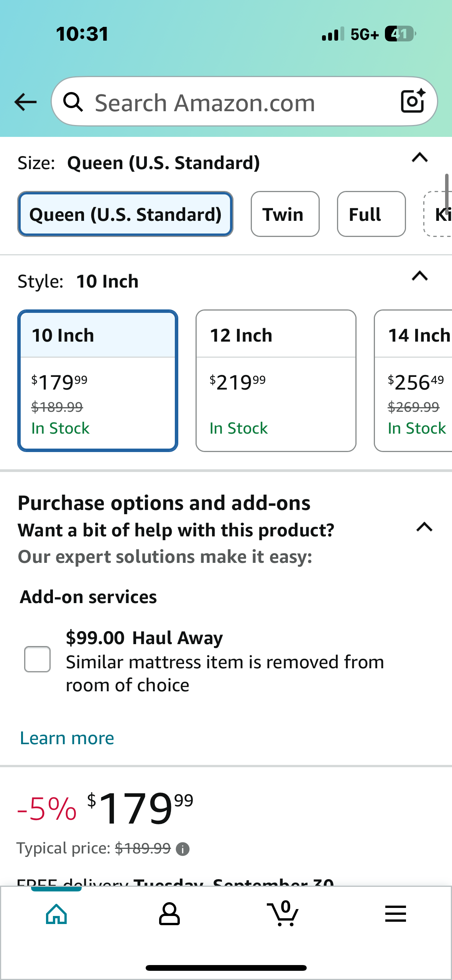Open the hamburger menu icon
The width and height of the screenshot is (452, 980).
click(x=395, y=914)
